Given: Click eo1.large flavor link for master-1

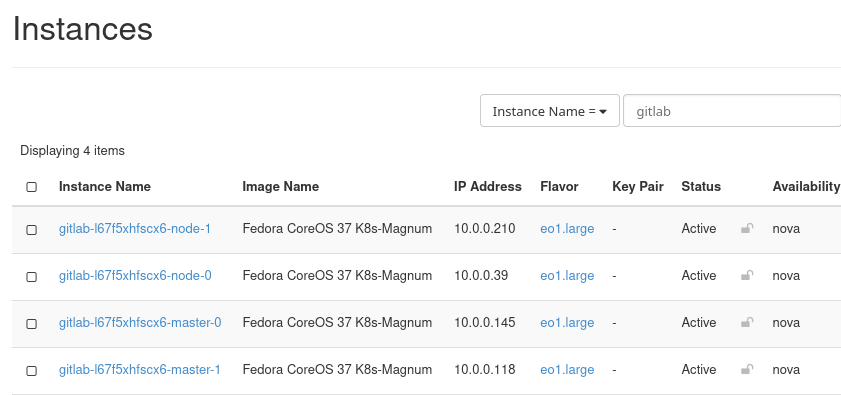Looking at the screenshot, I should pyautogui.click(x=567, y=370).
